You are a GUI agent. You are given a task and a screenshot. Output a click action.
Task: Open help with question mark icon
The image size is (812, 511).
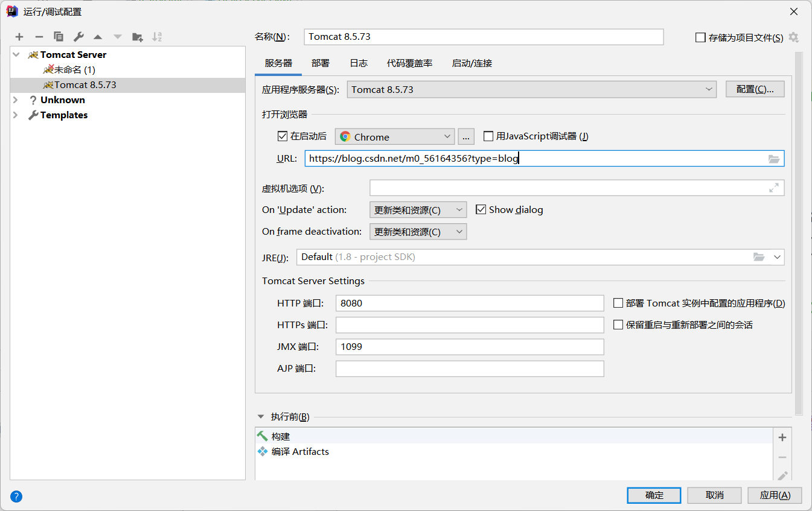click(x=16, y=497)
